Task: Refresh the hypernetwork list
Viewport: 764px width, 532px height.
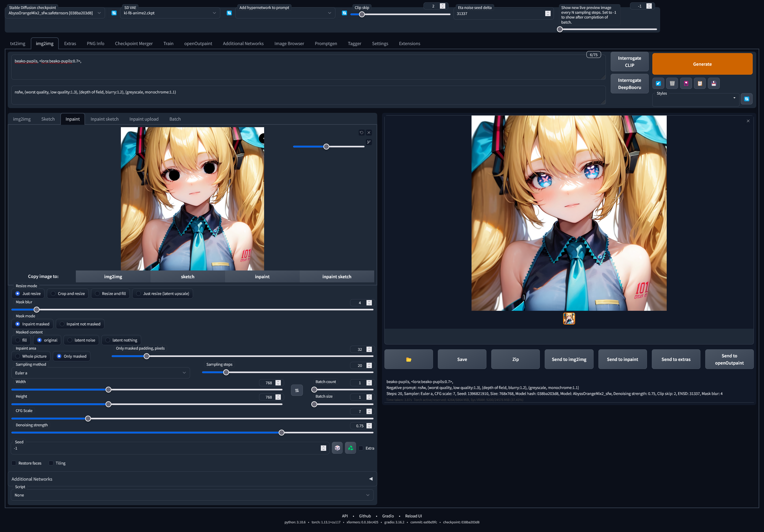Action: tap(344, 13)
